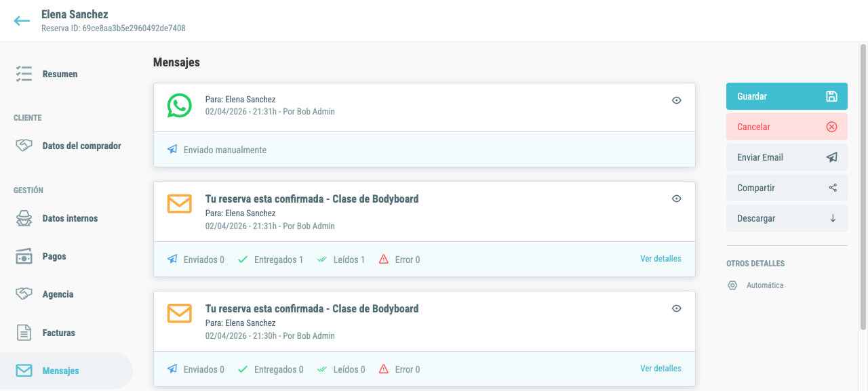Select Mensajes in the sidebar

pyautogui.click(x=66, y=371)
